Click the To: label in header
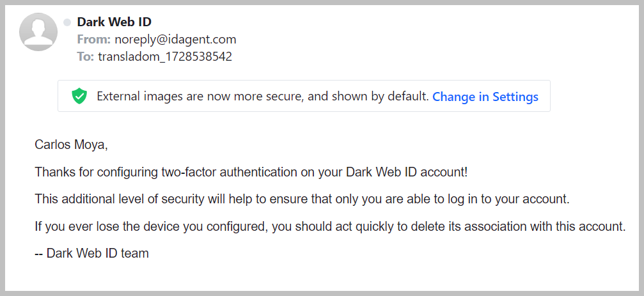The image size is (644, 296). coord(86,56)
